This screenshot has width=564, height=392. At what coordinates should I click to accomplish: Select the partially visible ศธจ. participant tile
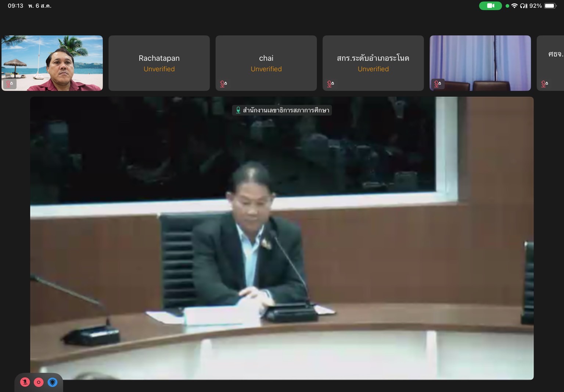[x=550, y=63]
